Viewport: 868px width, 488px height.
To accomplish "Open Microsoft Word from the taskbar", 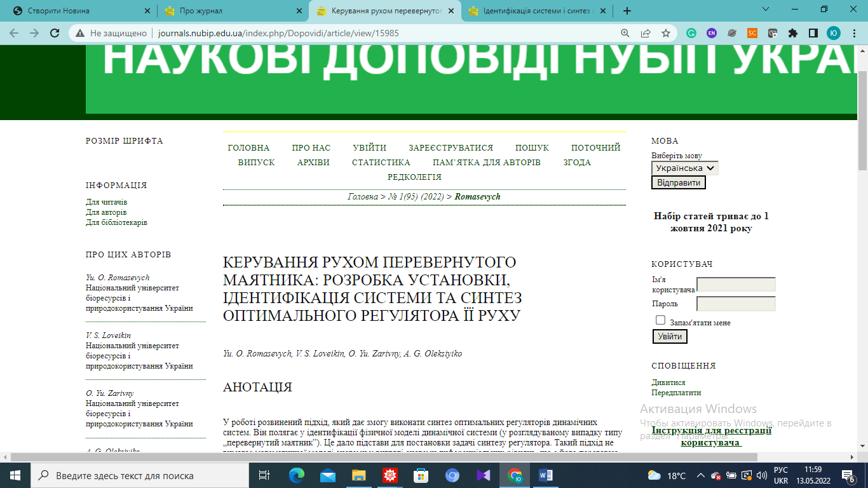I will click(546, 475).
